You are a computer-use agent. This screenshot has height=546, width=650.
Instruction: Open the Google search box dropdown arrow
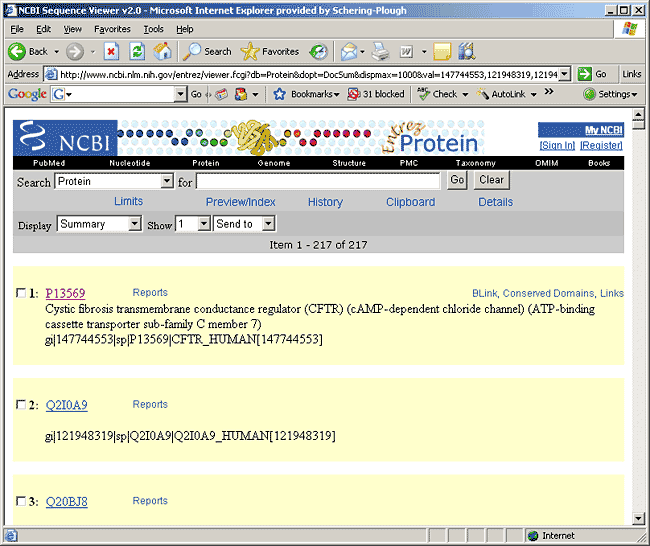point(180,94)
